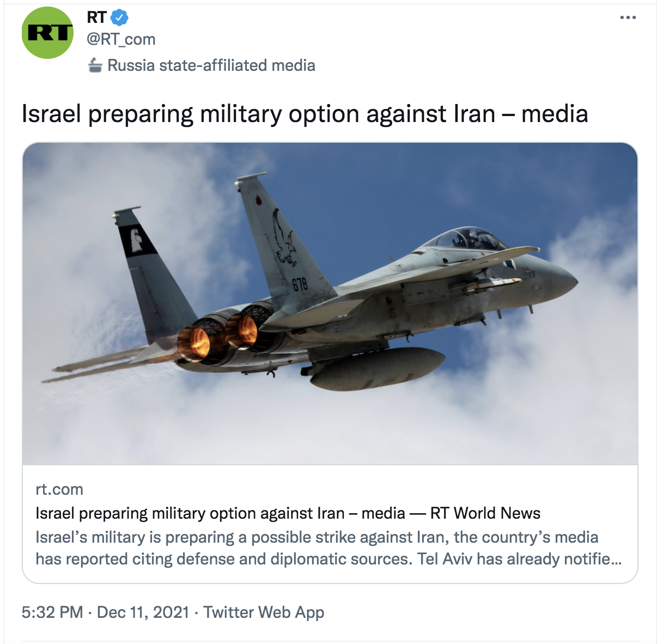Click the rt.com domain in link card

[x=59, y=489]
